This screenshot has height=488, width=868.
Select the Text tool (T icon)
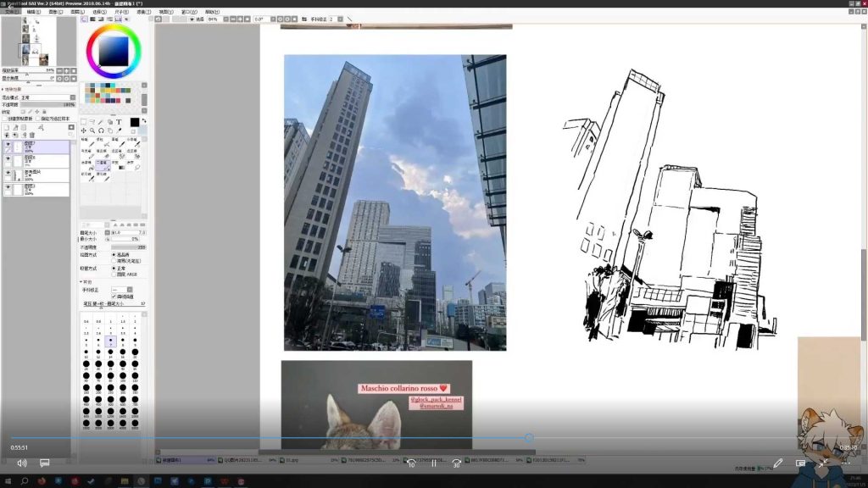click(x=119, y=122)
